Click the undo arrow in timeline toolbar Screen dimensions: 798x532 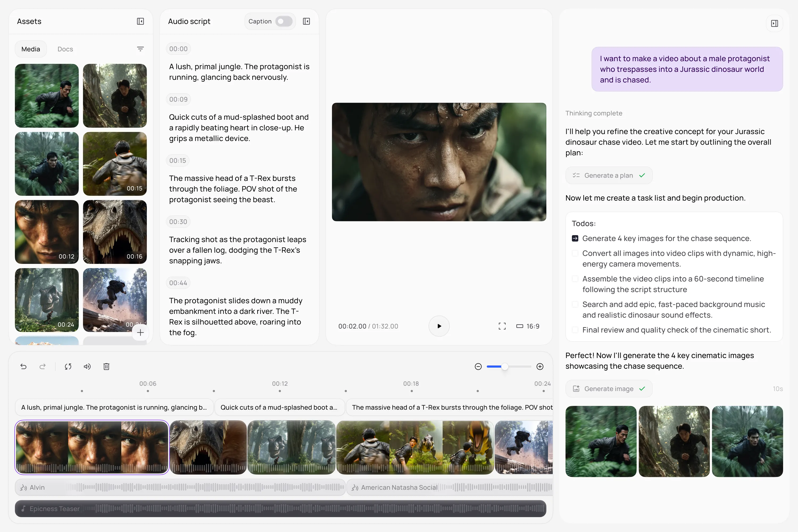(23, 367)
